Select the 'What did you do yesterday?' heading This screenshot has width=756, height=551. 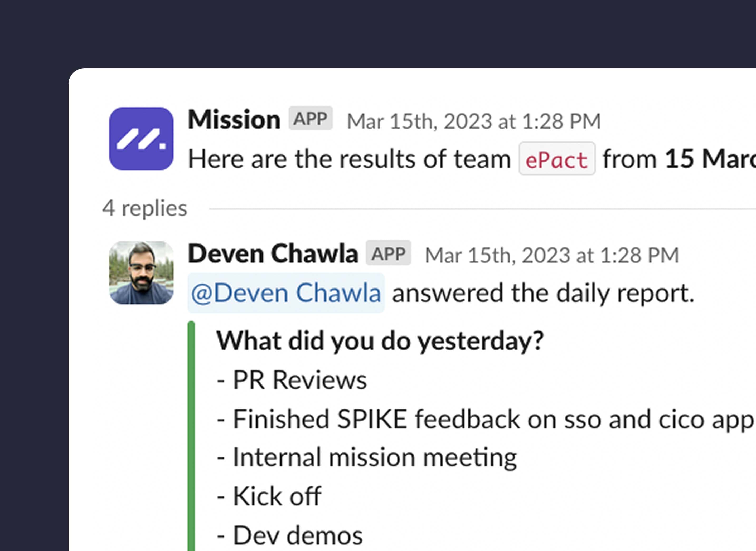pos(380,341)
